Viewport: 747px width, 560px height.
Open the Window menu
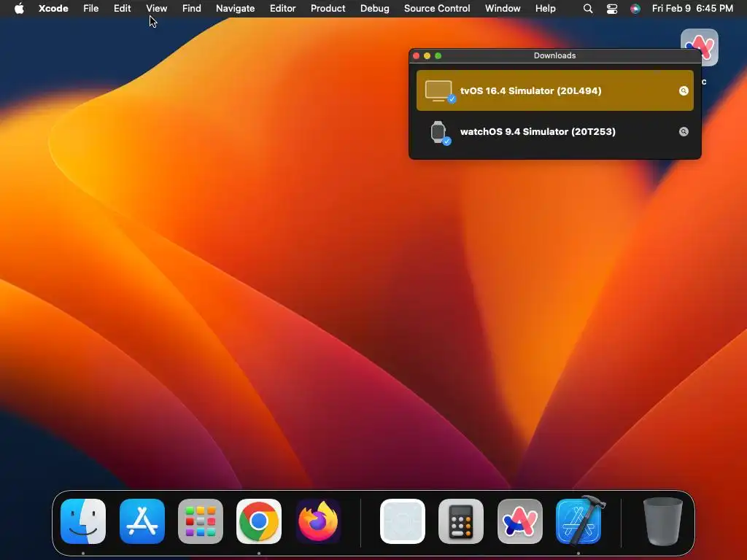(x=503, y=8)
